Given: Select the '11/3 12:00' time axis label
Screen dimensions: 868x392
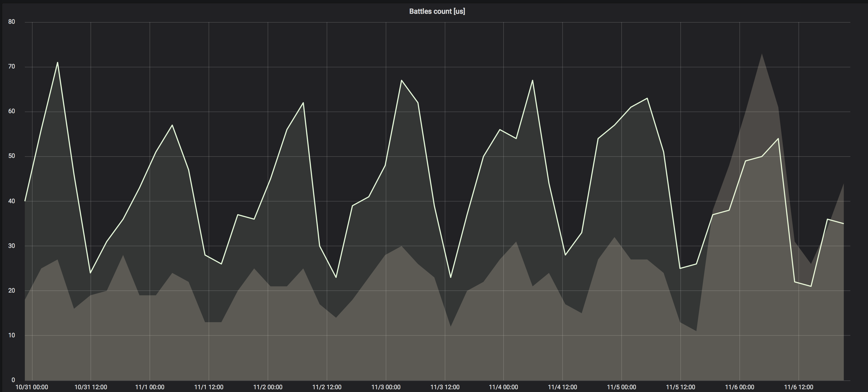Looking at the screenshot, I should [445, 387].
